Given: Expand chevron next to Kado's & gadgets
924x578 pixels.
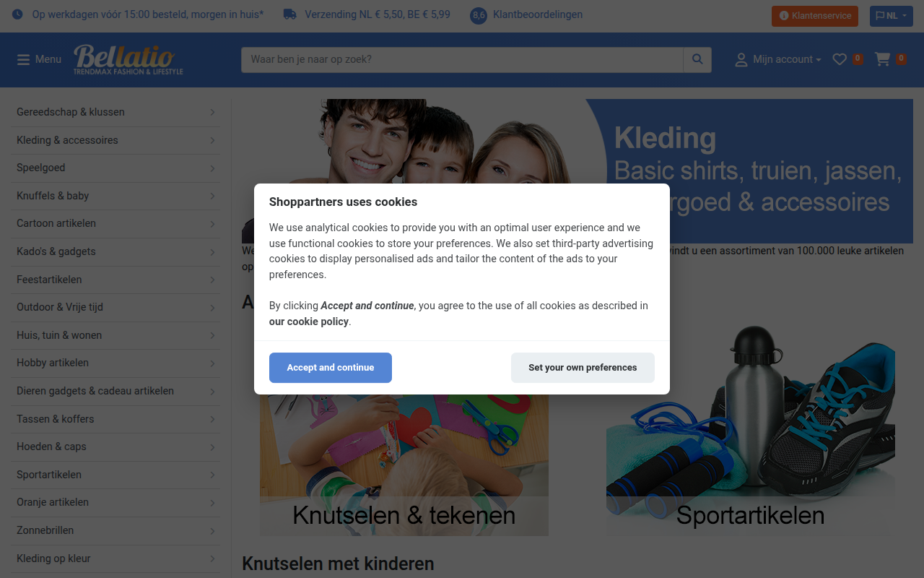Looking at the screenshot, I should coord(212,252).
